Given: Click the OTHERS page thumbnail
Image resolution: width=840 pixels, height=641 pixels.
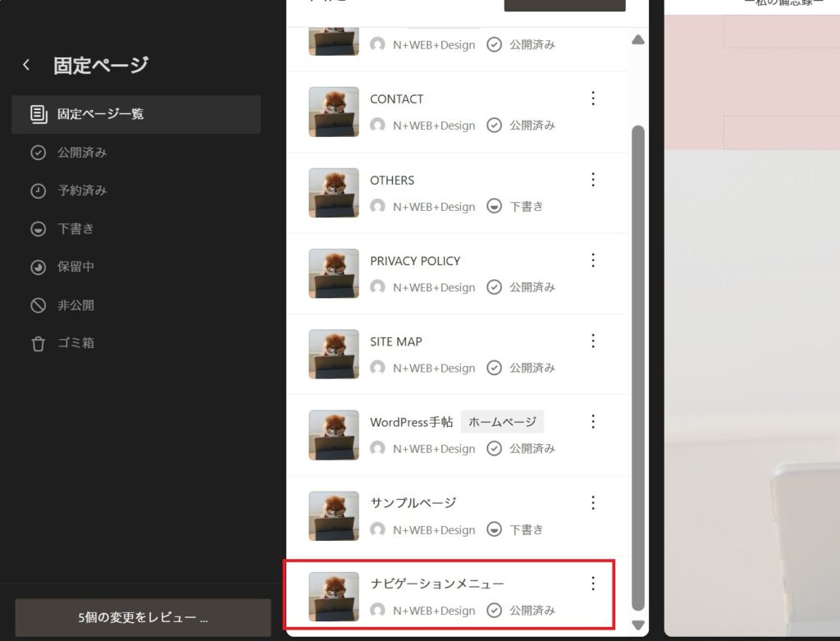Looking at the screenshot, I should coord(334,193).
